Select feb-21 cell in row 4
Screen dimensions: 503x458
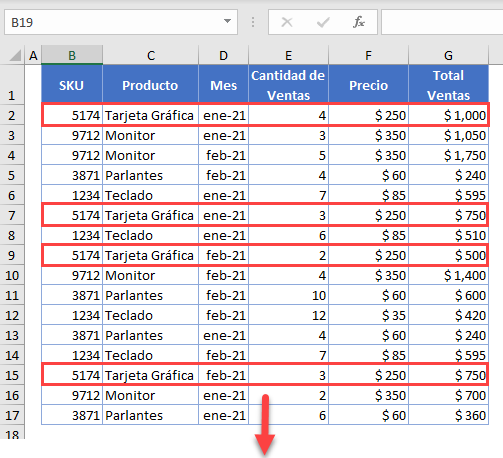tap(223, 155)
